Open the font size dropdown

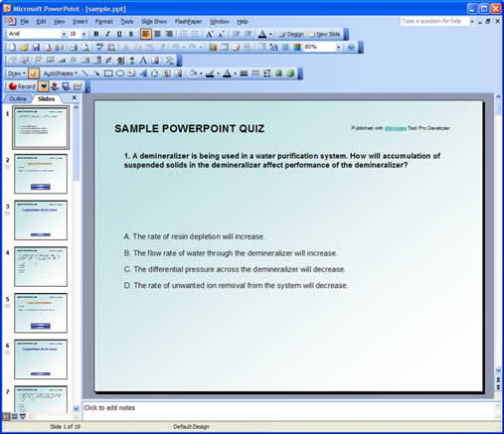(84, 34)
